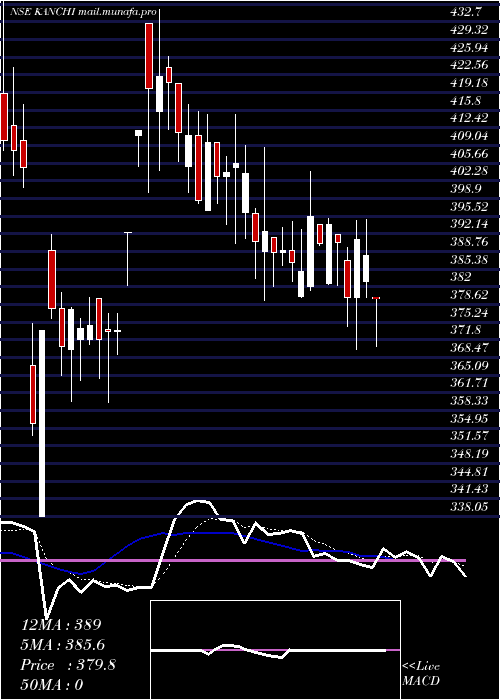Click the 351.57 price axis label
This screenshot has height=700, width=500.
pos(470,436)
